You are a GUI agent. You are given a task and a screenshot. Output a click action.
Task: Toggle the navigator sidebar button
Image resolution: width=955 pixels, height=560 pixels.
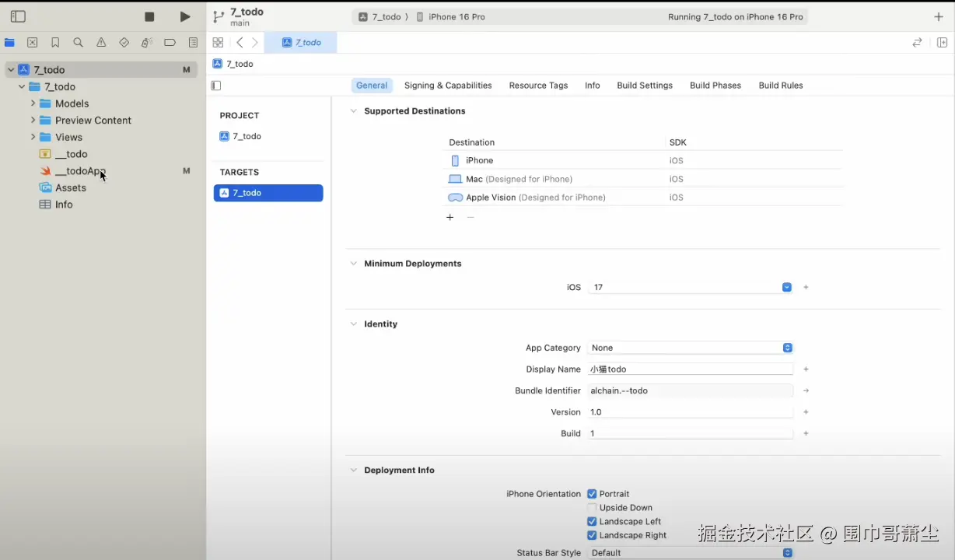[18, 16]
